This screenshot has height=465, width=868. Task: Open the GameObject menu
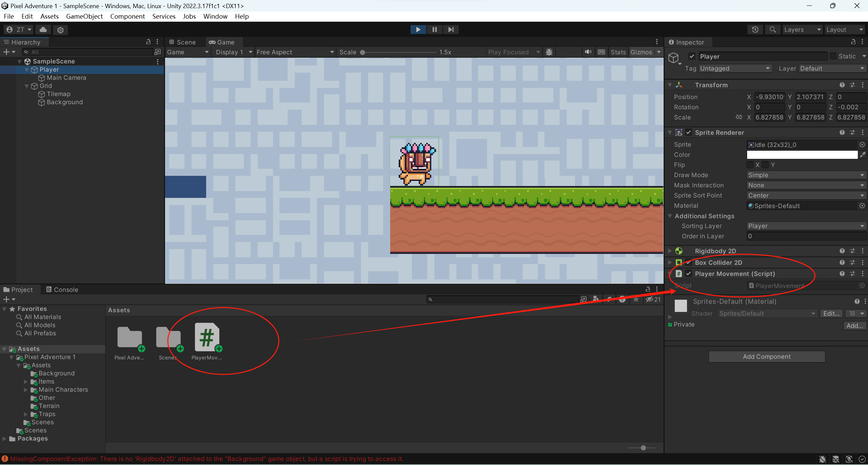click(x=85, y=16)
